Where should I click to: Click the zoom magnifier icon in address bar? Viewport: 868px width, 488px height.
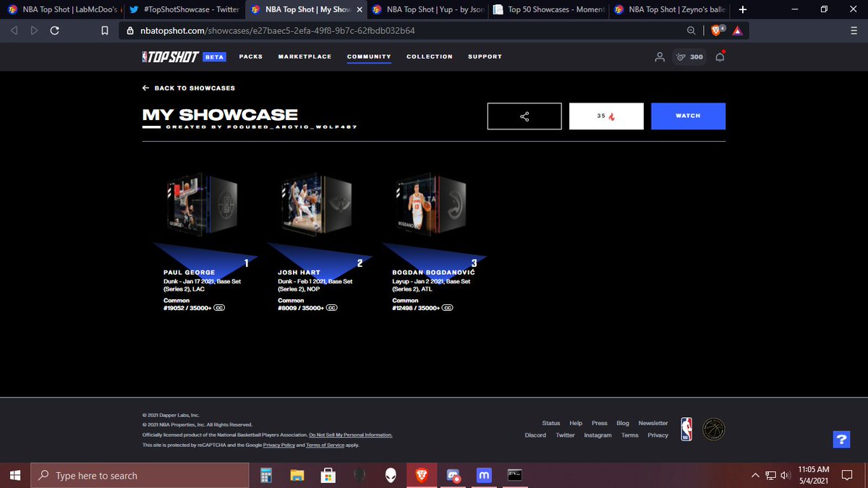click(692, 31)
